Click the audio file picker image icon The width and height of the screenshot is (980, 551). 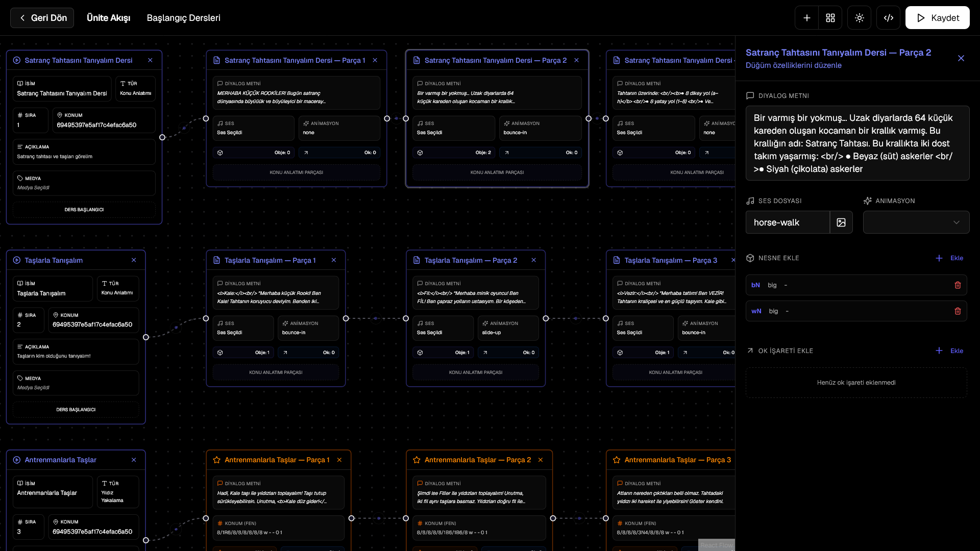pos(841,222)
